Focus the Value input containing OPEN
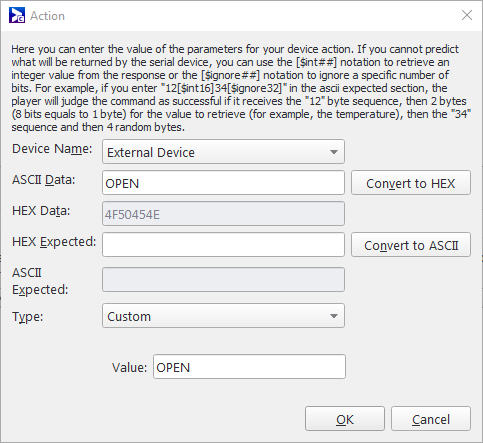Viewport: 483px width, 443px height. (249, 367)
